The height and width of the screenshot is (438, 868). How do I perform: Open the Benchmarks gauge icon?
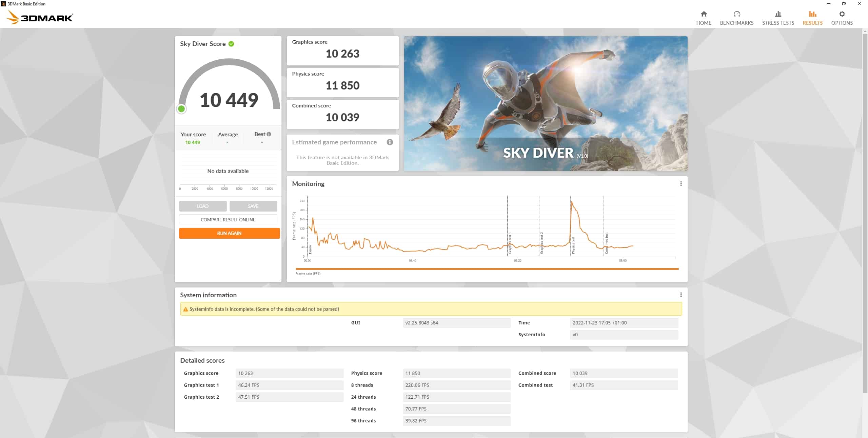pos(736,14)
